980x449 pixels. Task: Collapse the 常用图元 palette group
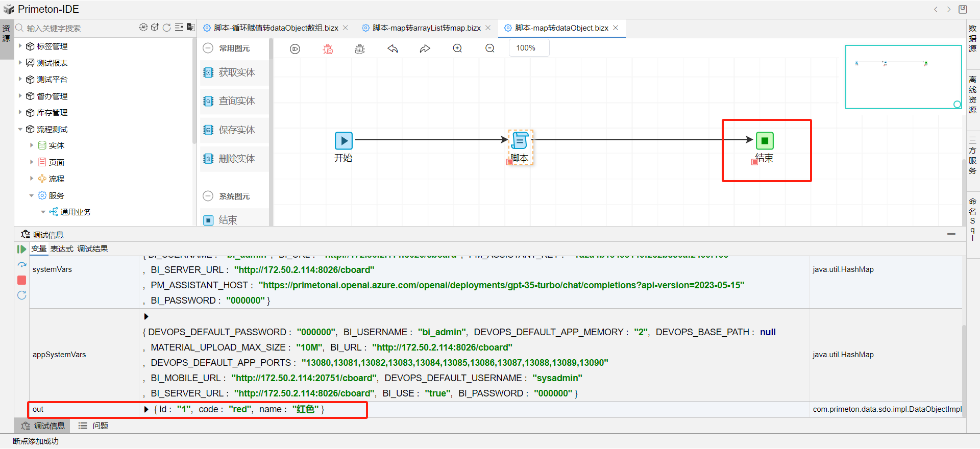(x=208, y=48)
